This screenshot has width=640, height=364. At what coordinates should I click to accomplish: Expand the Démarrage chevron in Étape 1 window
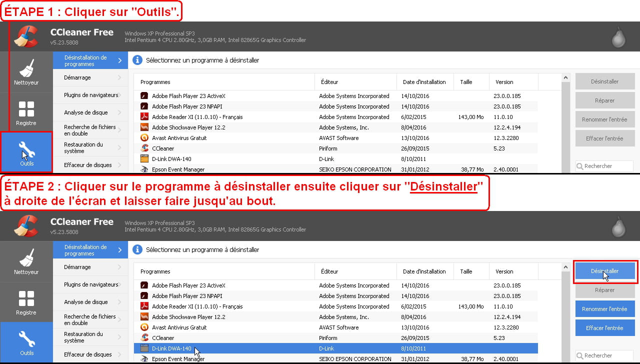click(119, 78)
